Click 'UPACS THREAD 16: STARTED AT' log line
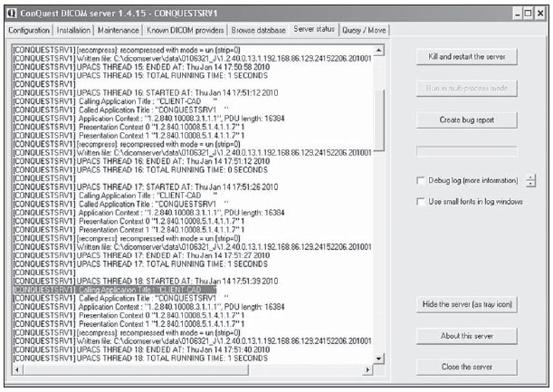 [146, 93]
